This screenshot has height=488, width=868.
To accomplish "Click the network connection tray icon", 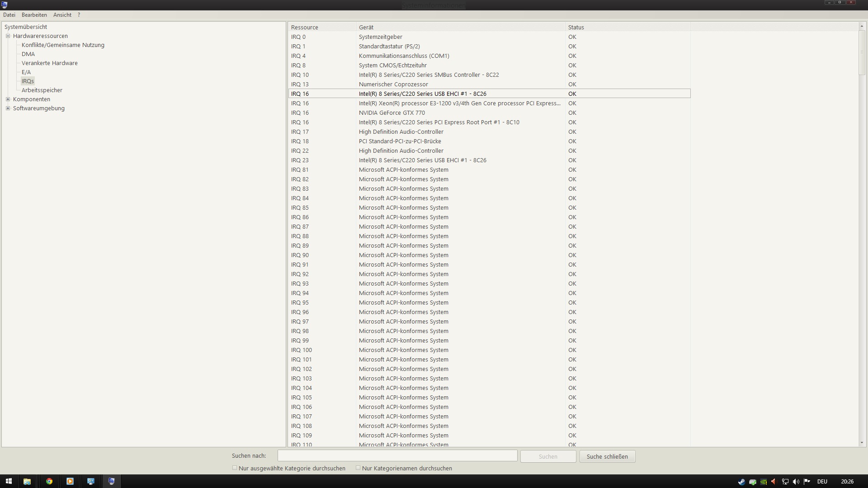I will pyautogui.click(x=785, y=482).
